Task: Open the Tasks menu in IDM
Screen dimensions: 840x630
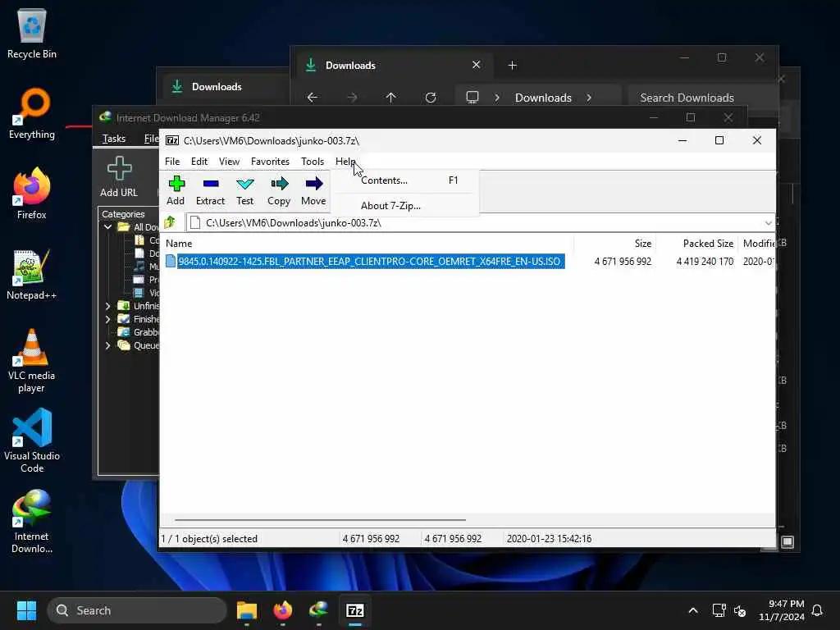Action: [114, 139]
